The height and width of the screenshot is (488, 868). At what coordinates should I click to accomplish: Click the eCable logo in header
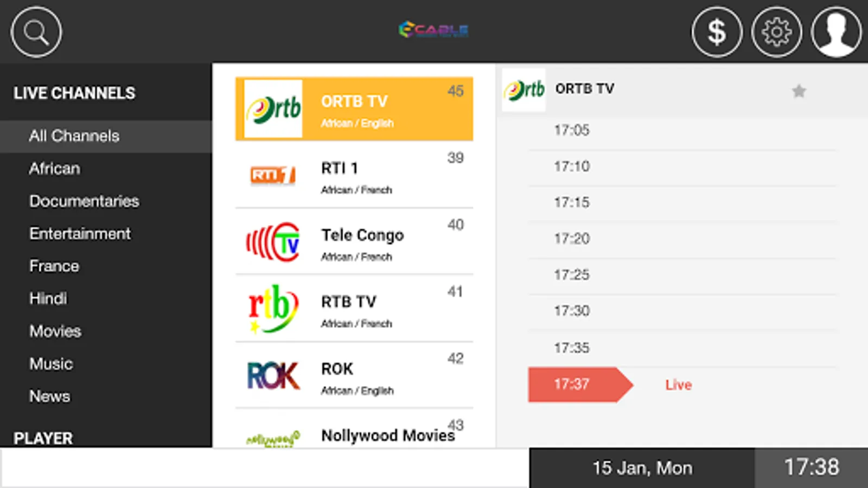[433, 29]
